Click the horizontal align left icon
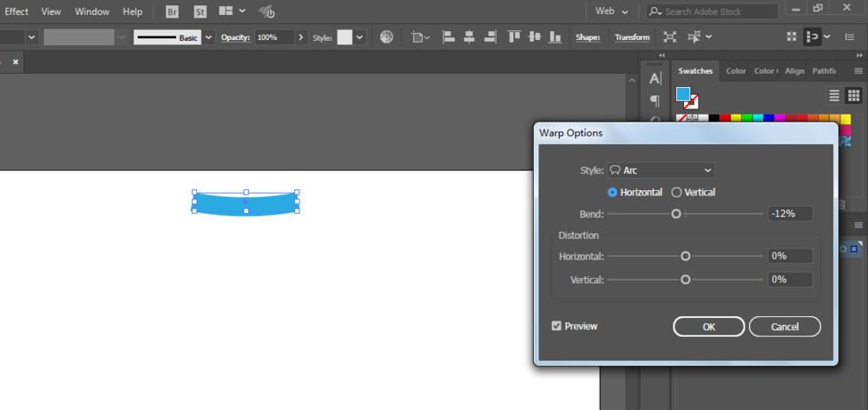Image resolution: width=868 pixels, height=410 pixels. tap(449, 37)
